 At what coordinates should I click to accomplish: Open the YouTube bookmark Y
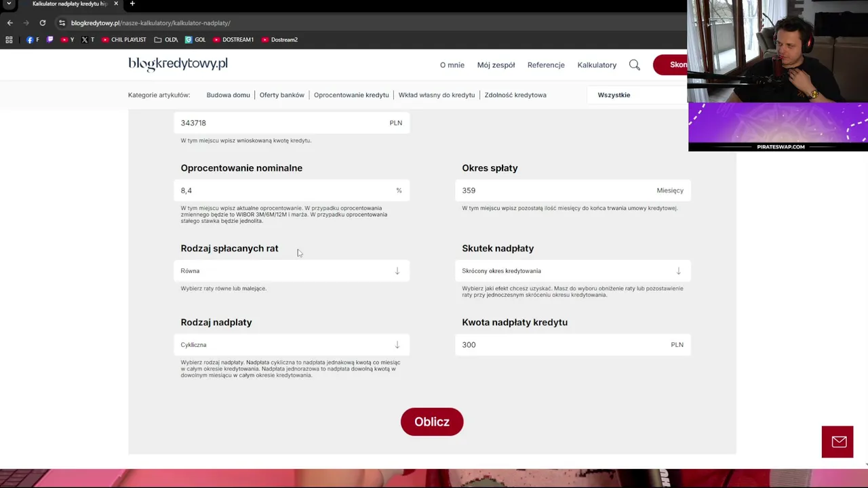pos(67,40)
